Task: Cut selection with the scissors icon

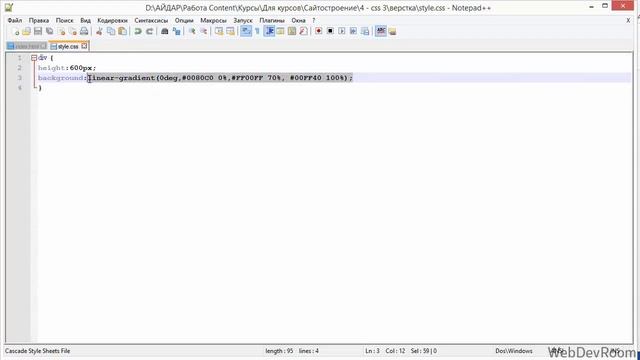Action: tap(99, 31)
